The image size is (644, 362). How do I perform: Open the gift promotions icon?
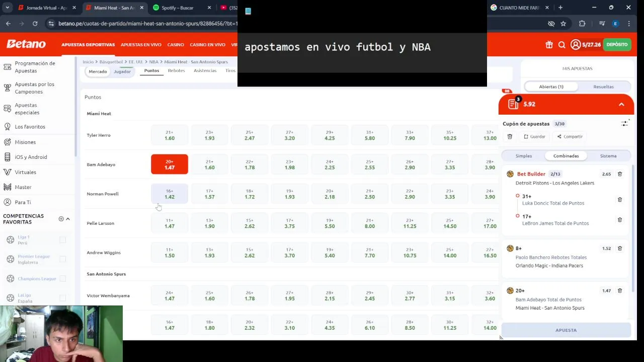[549, 45]
